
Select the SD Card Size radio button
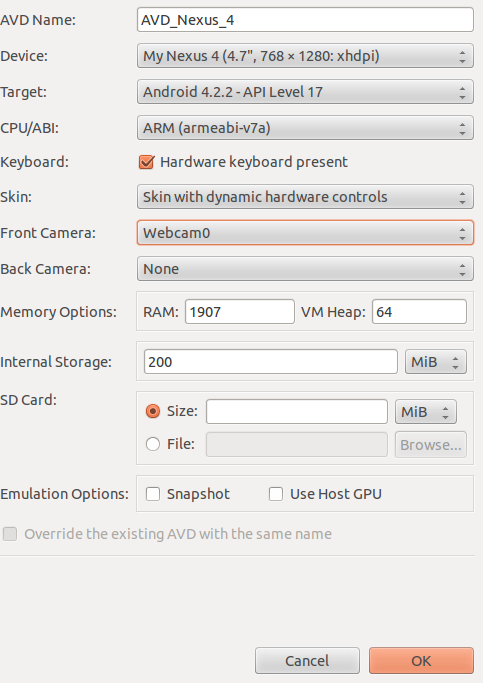(x=153, y=411)
